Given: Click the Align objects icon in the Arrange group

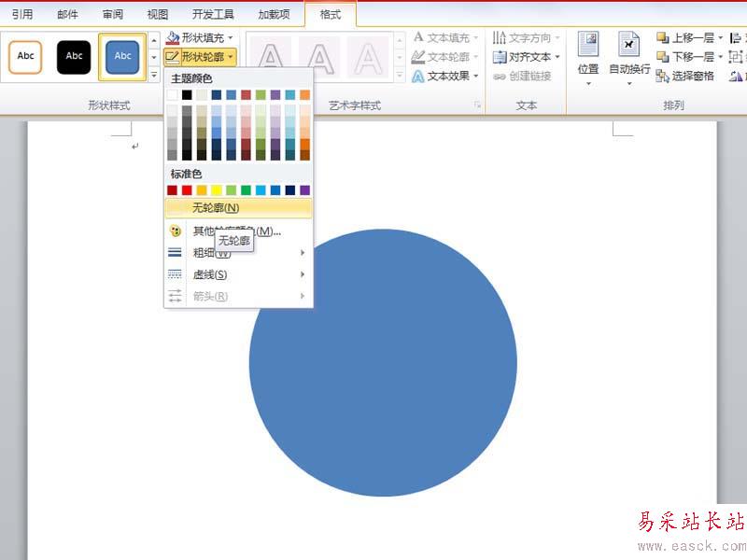Looking at the screenshot, I should coord(736,37).
